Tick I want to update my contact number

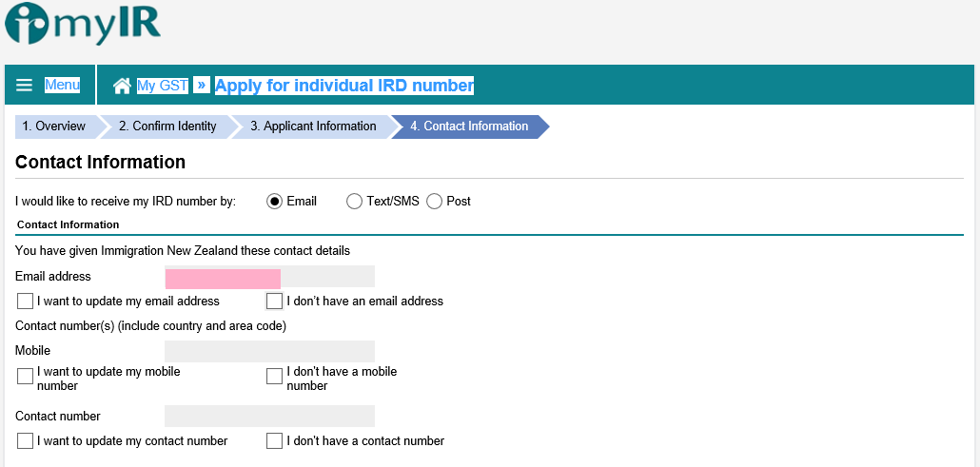(x=26, y=441)
